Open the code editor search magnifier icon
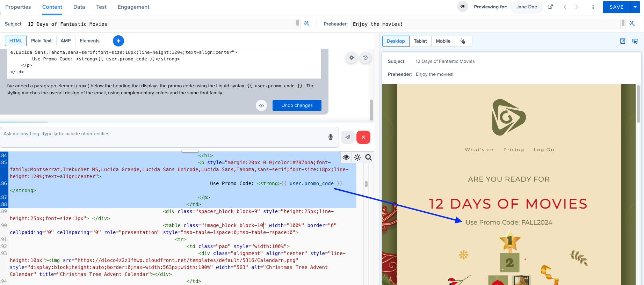Screen dimensions: 644x285 coord(368,158)
